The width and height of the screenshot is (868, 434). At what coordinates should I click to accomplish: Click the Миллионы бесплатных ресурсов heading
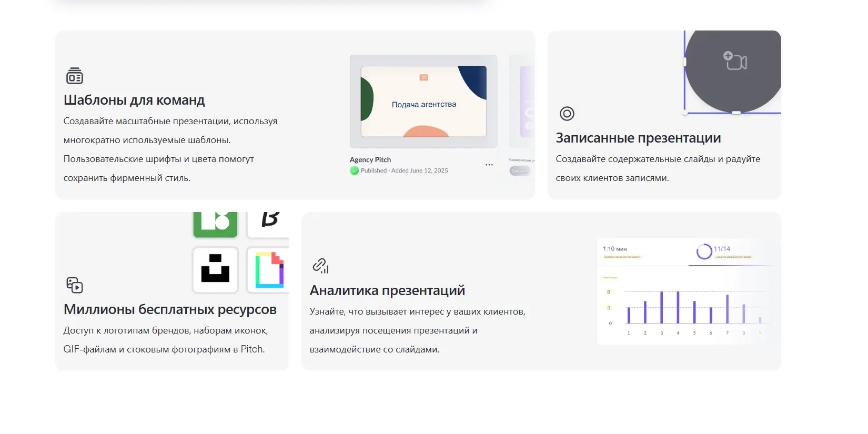170,309
